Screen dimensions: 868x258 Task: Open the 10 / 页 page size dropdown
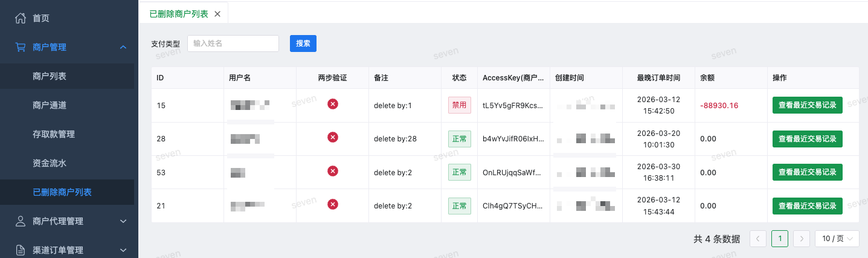click(x=837, y=239)
